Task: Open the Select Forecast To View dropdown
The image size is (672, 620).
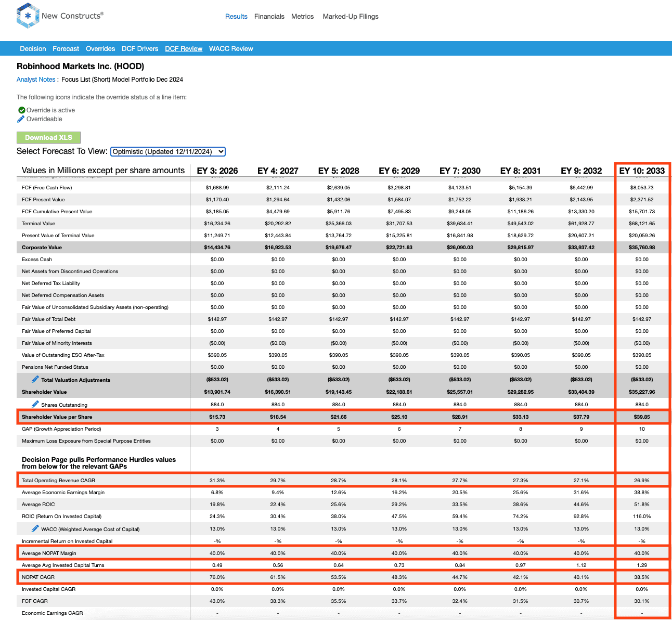Action: coord(168,151)
